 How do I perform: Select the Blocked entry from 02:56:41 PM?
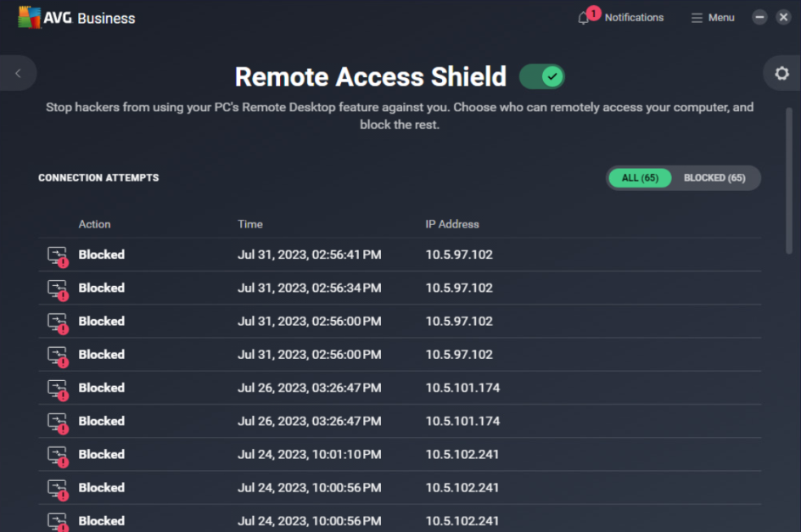pos(101,254)
